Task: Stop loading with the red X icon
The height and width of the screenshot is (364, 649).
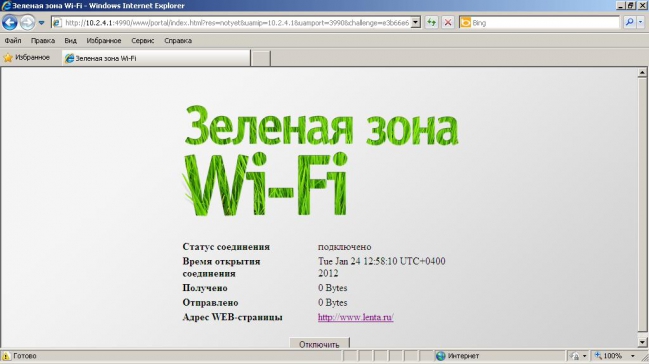Action: coord(447,23)
